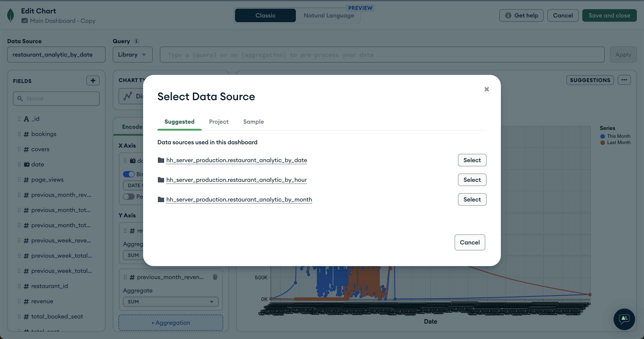
Task: Click the This Month blue legend swatch
Action: (602, 136)
